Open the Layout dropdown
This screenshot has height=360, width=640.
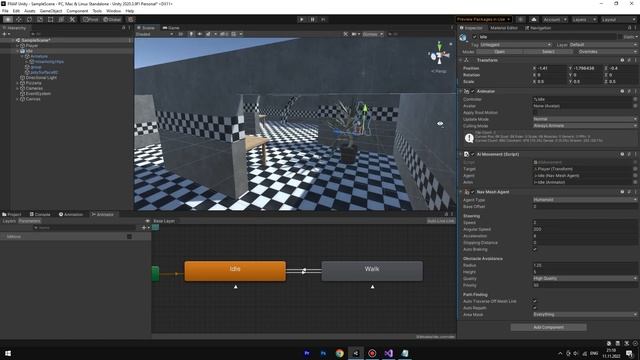click(618, 19)
